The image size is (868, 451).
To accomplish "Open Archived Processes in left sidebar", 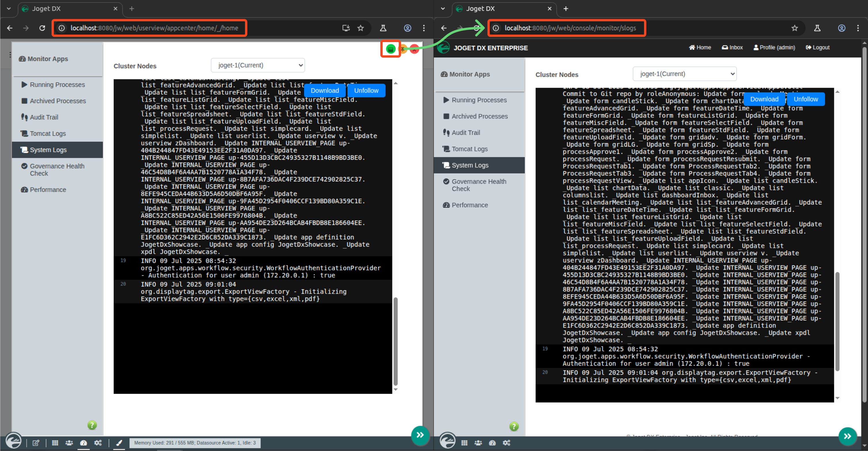I will pyautogui.click(x=58, y=101).
